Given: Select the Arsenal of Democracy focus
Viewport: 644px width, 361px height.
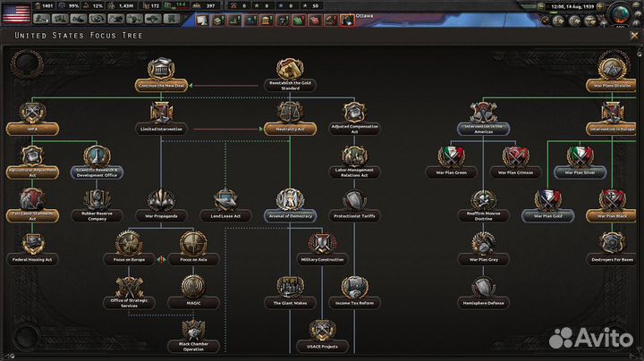Looking at the screenshot, I should pos(290,206).
